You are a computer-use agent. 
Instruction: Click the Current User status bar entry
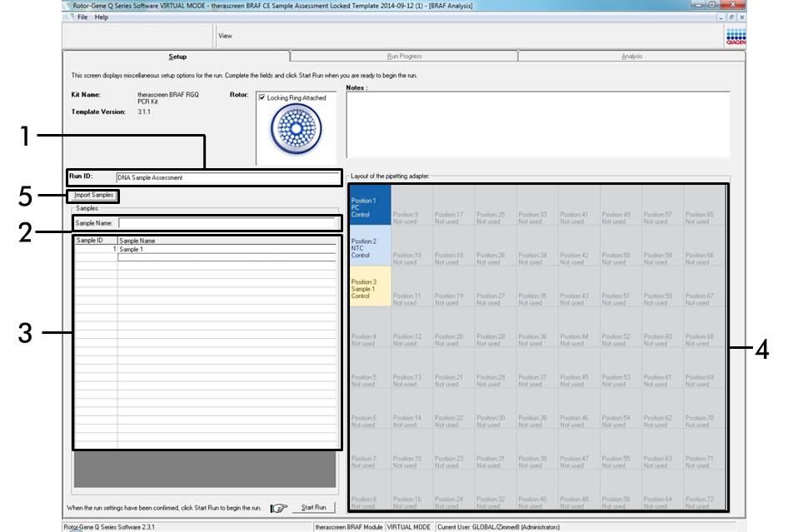click(498, 527)
